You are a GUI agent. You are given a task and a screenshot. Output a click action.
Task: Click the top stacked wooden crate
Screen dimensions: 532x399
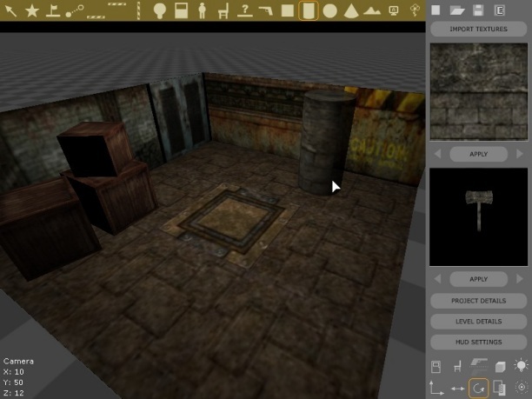96,150
